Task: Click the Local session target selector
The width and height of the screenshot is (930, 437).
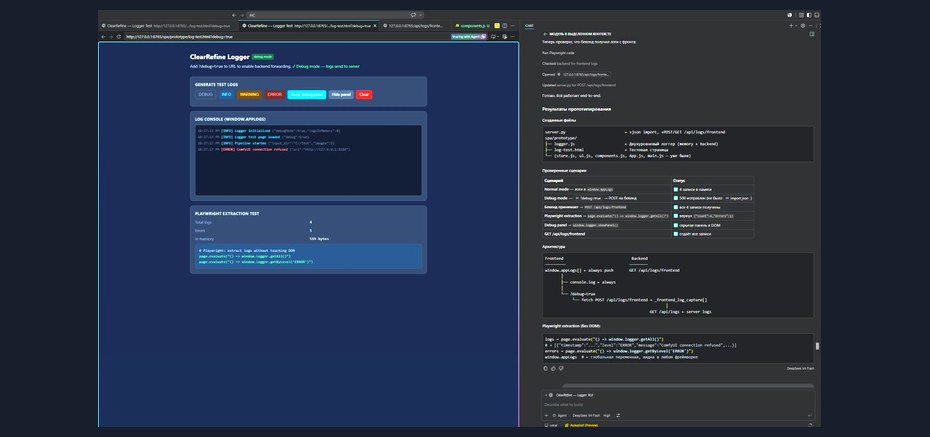Action: pos(551,425)
